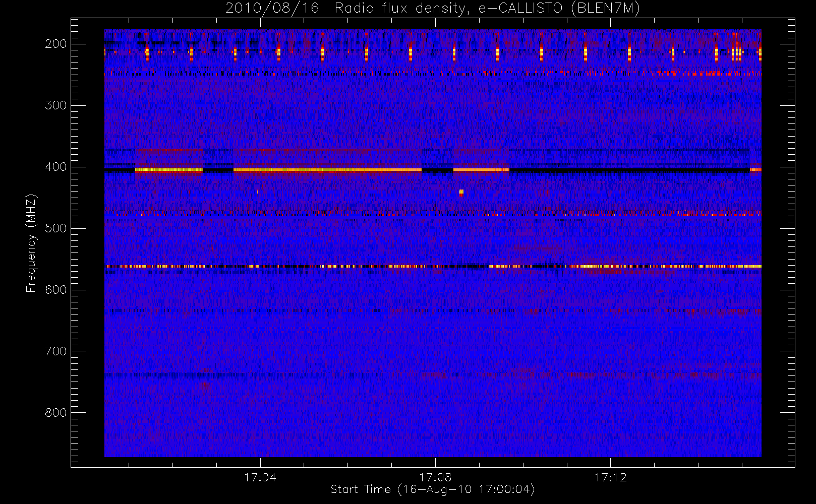816x504 pixels.
Task: Click the small yellow burst spot near 440 MHz
Action: [461, 192]
